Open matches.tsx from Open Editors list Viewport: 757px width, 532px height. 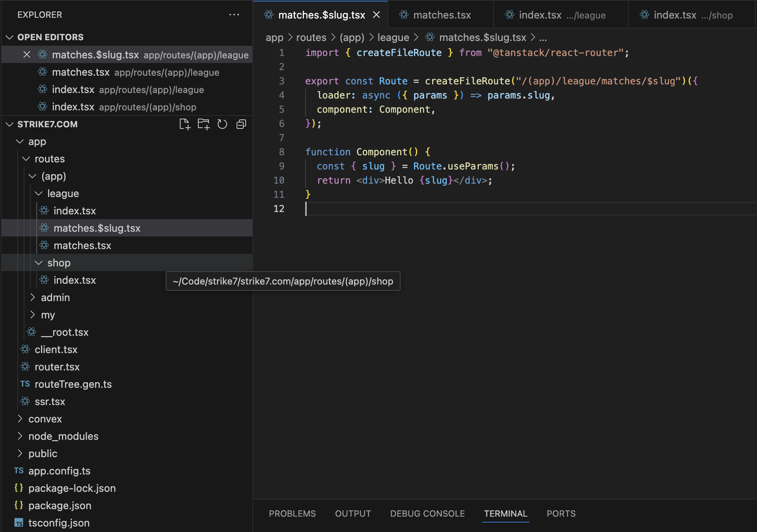point(127,72)
